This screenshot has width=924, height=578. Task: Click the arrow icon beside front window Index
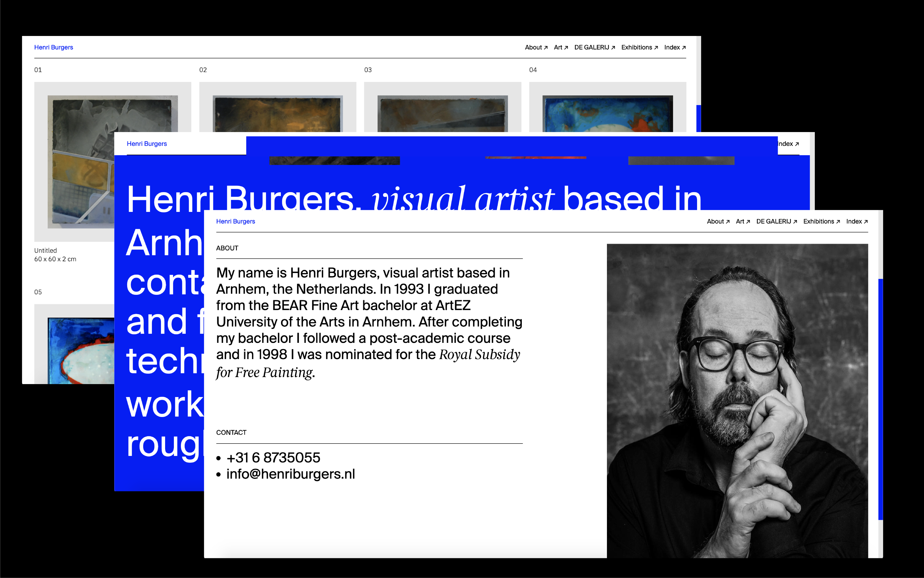[865, 222]
